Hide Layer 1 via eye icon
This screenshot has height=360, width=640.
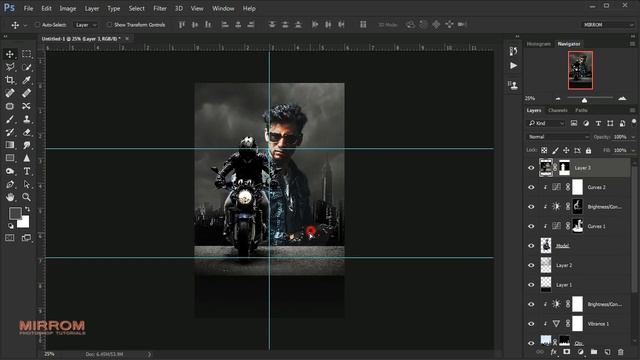pyautogui.click(x=531, y=285)
